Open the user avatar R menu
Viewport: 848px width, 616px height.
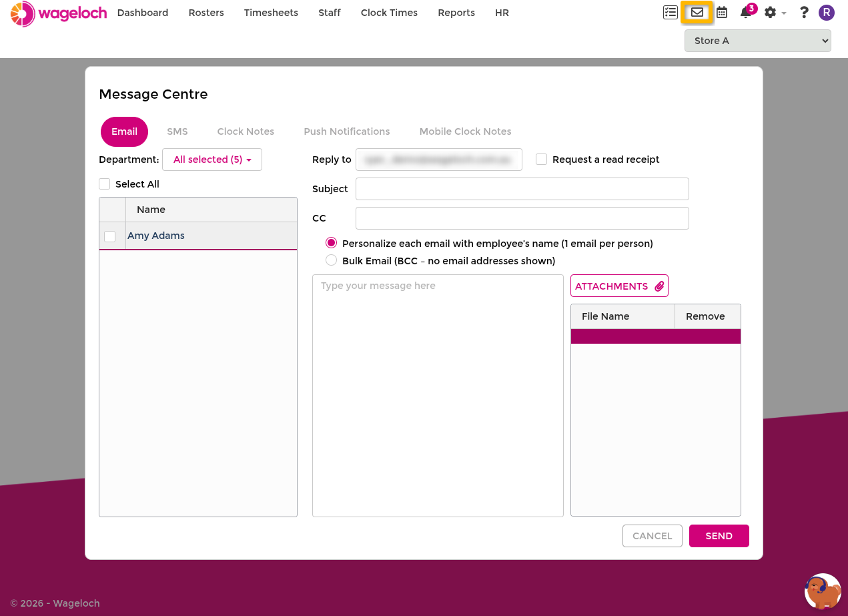[x=827, y=13]
